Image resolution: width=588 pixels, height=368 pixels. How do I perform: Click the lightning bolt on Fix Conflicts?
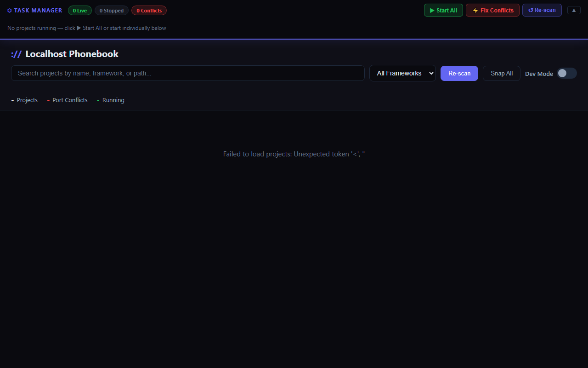475,10
